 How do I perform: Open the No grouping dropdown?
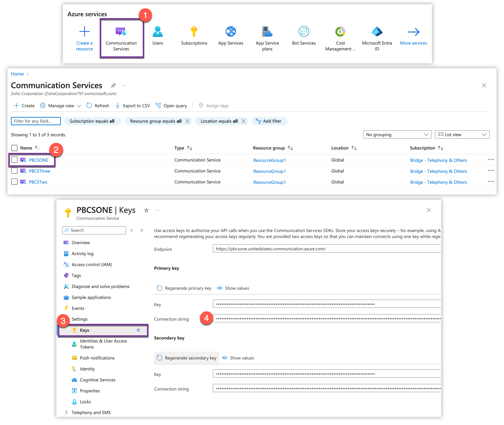397,134
